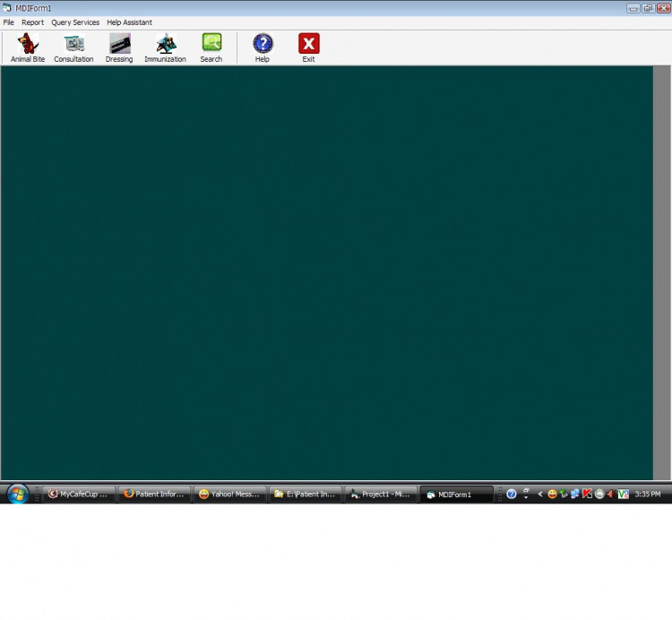The width and height of the screenshot is (672, 620).
Task: Open the Report menu
Action: (x=32, y=22)
